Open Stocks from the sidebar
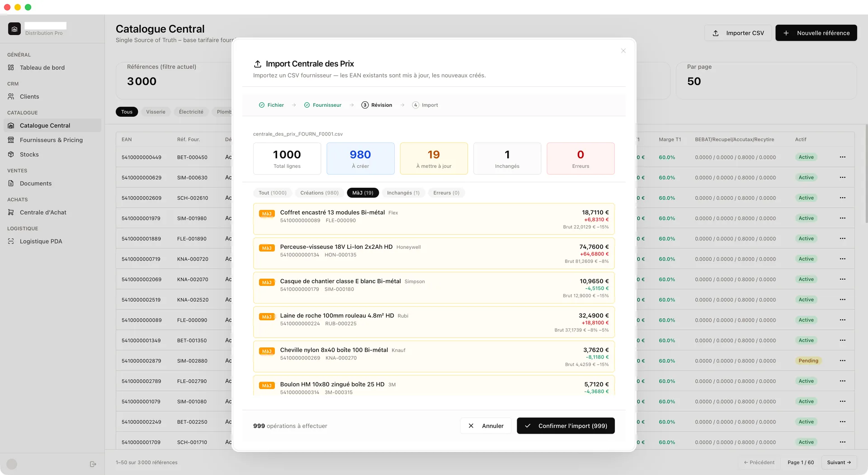 click(x=29, y=155)
